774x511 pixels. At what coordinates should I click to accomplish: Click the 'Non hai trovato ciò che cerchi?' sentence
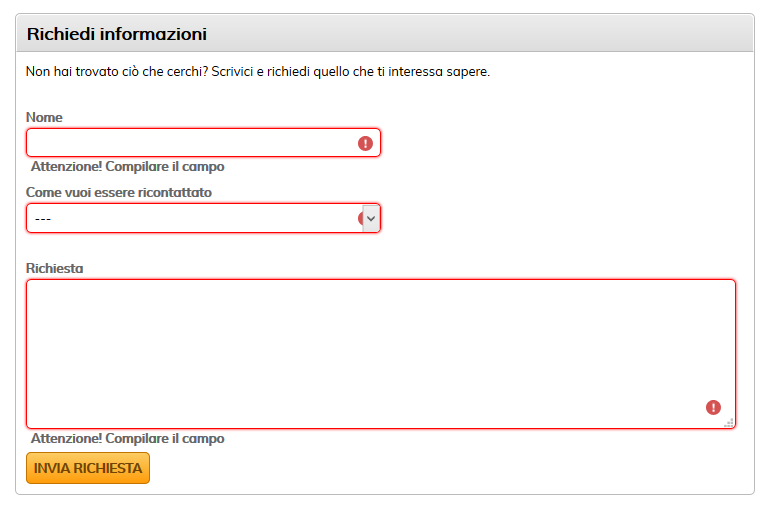coord(117,72)
